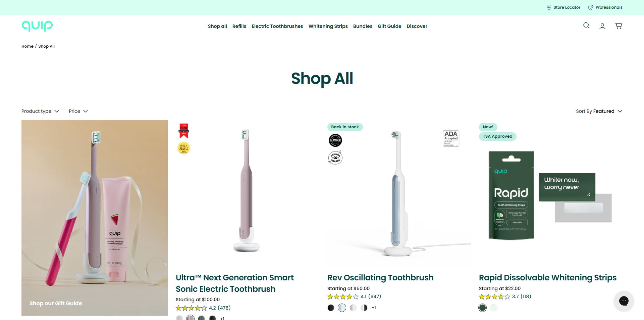Click the Glamour award badge
Screen dimensions: 644x320
(x=335, y=140)
